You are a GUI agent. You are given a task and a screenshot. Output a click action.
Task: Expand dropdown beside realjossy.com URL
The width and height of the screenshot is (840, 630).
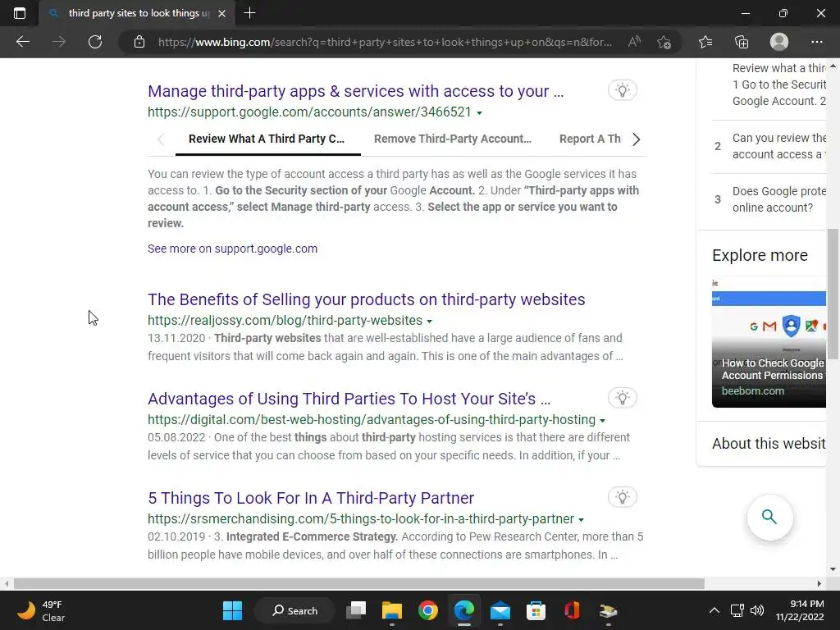(x=429, y=322)
